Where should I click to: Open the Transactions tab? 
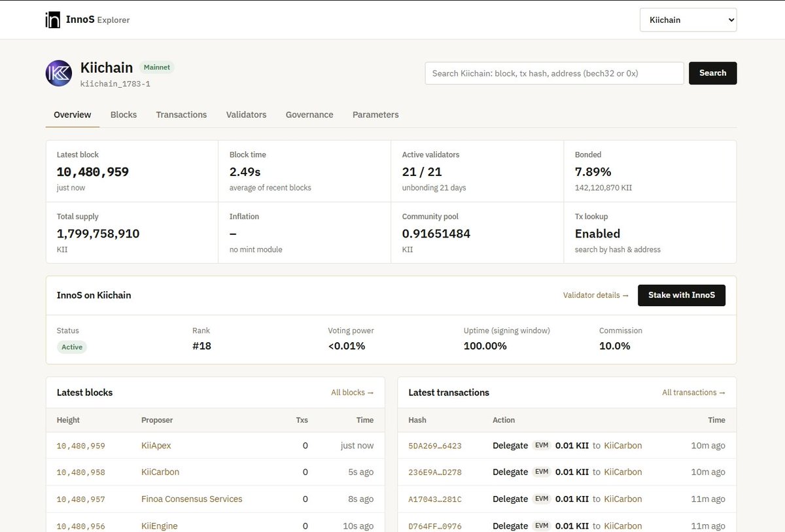[181, 115]
